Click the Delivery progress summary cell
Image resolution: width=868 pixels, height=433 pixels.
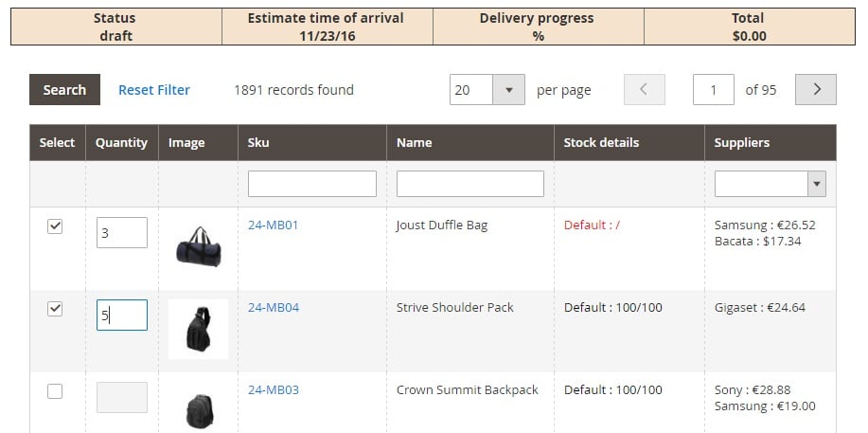pos(539,27)
